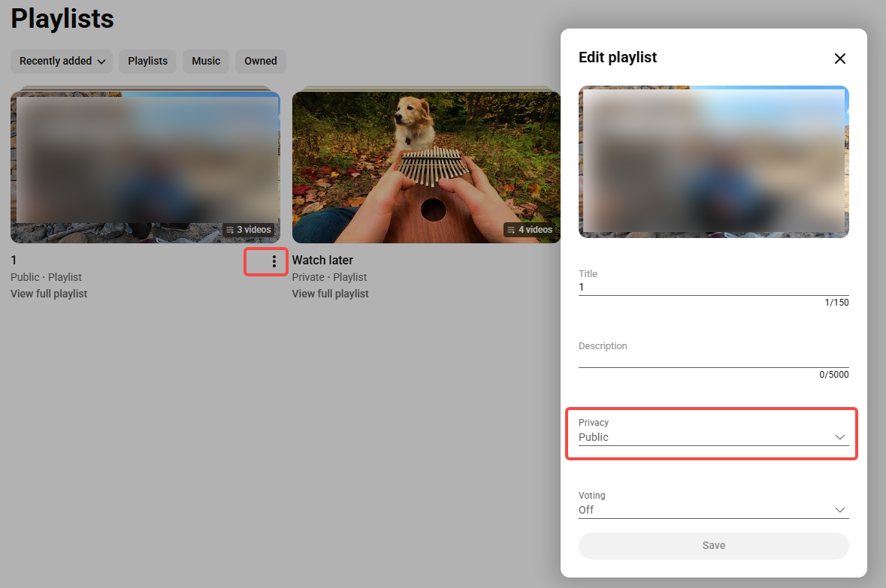Focus the Description text field

tap(712, 358)
